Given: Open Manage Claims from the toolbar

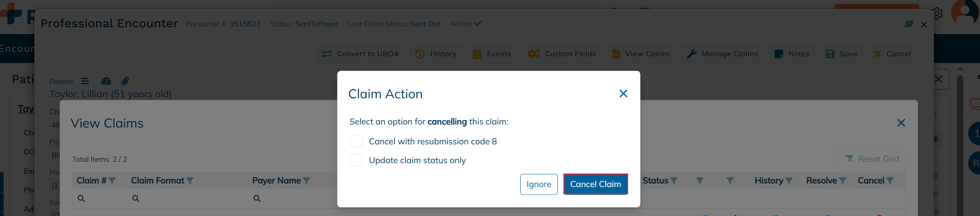Looking at the screenshot, I should (x=722, y=54).
